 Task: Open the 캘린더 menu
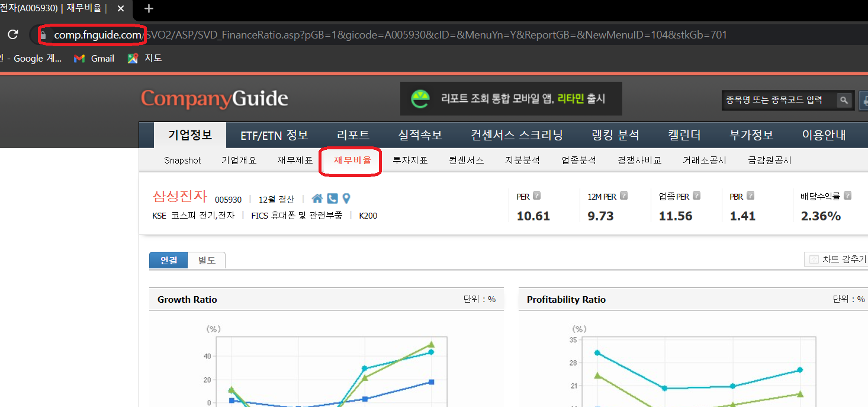(684, 135)
